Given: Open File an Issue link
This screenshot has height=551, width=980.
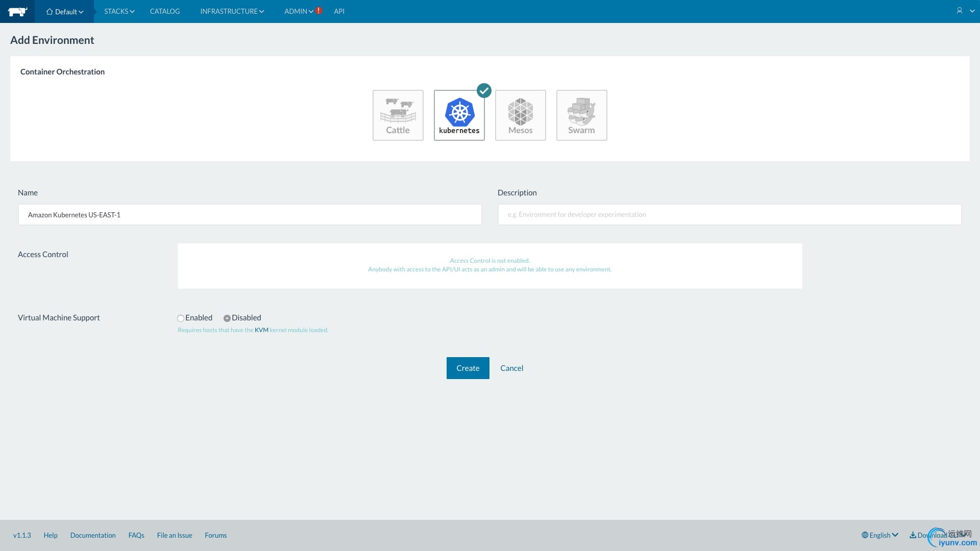Looking at the screenshot, I should (175, 535).
